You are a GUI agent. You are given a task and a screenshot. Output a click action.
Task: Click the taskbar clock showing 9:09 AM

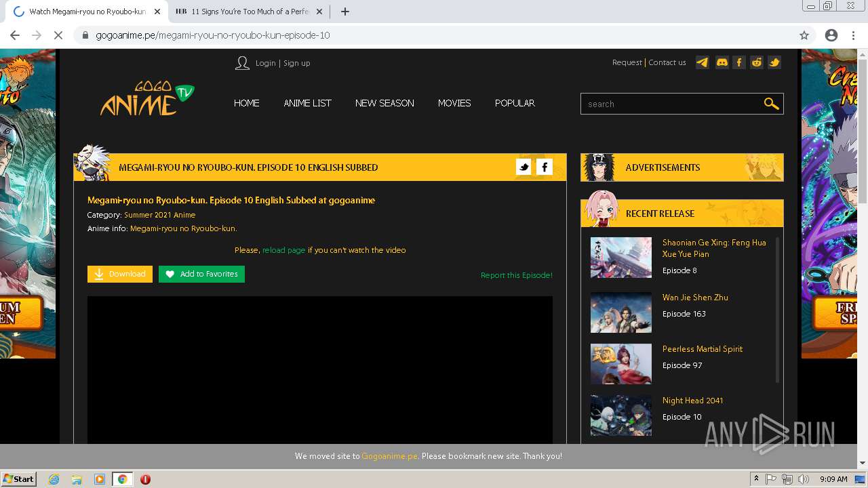[833, 479]
